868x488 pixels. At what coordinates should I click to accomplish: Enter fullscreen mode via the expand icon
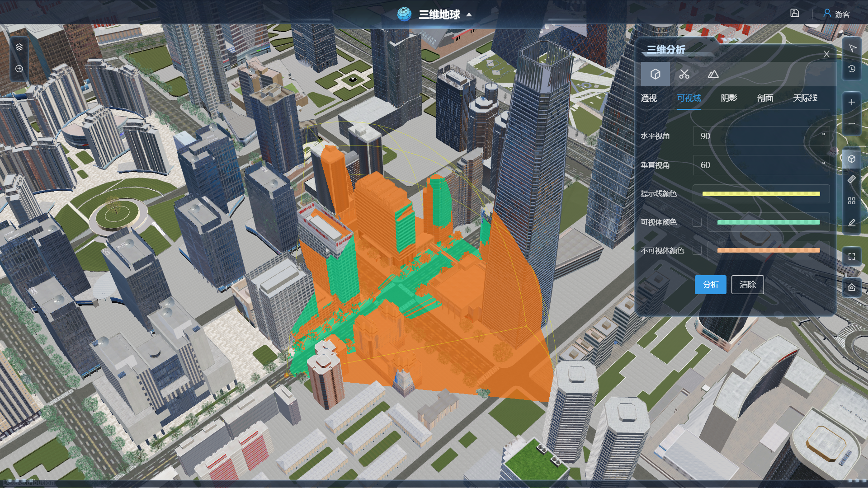[852, 257]
